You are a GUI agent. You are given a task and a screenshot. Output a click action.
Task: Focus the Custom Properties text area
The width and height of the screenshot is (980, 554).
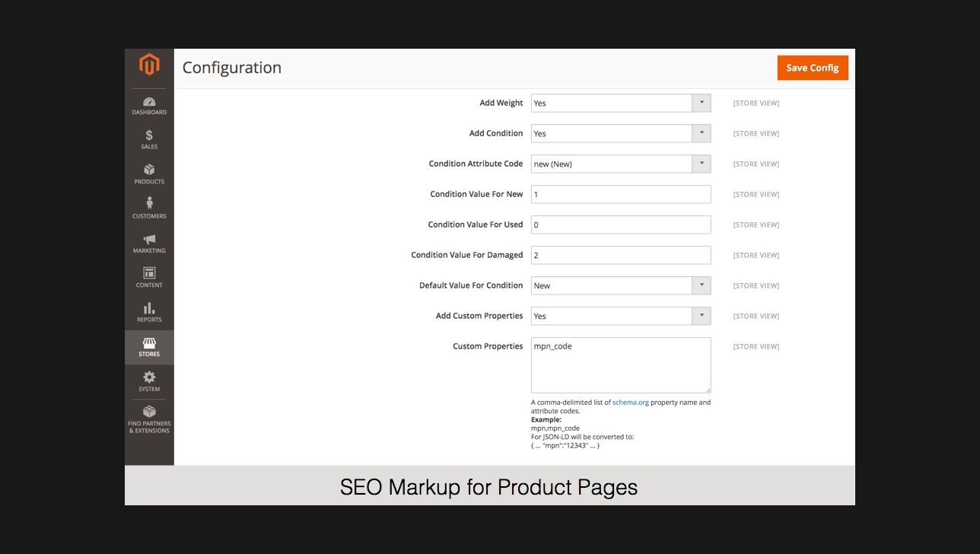tap(620, 365)
